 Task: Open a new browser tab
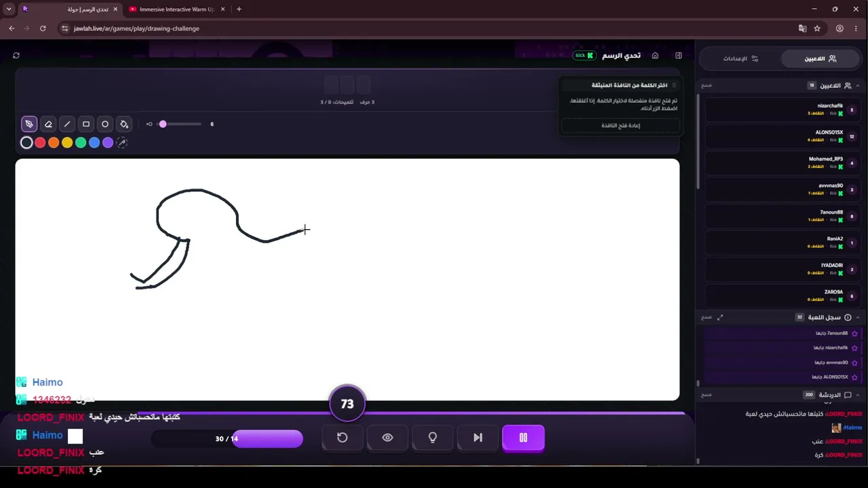[x=239, y=9]
